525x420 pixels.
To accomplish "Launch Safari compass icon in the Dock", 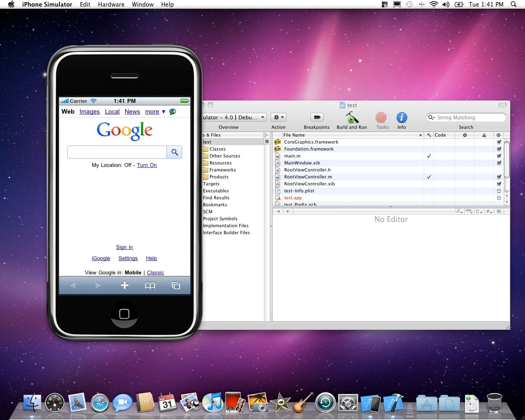I will tap(100, 403).
